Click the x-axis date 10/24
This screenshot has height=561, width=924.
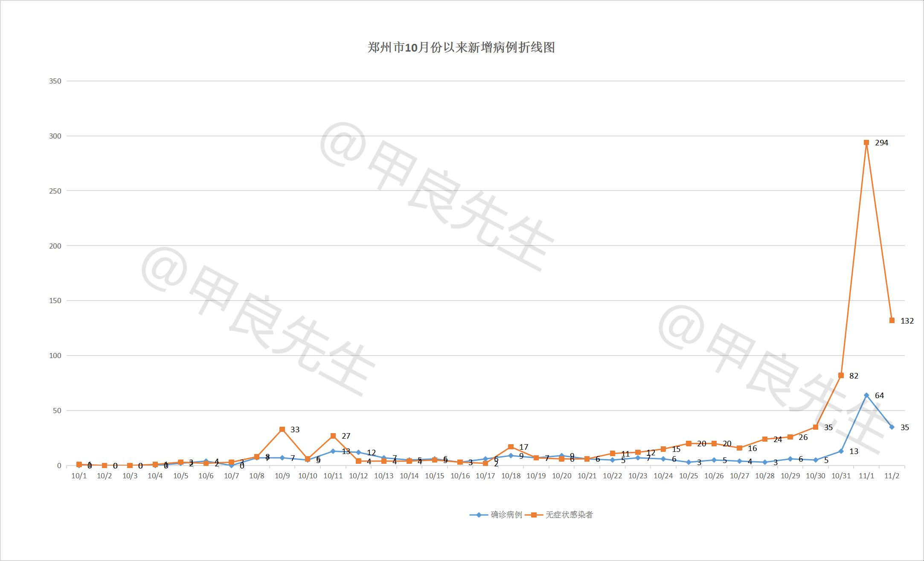[663, 476]
